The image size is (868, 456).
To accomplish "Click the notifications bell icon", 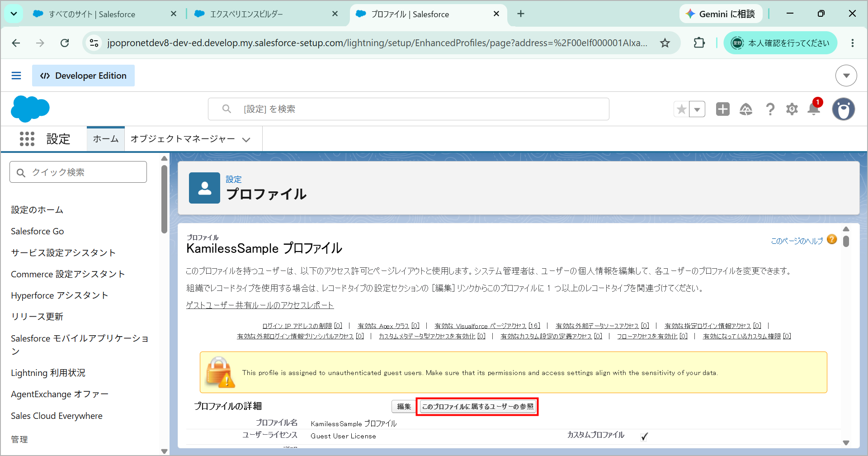I will coord(814,109).
